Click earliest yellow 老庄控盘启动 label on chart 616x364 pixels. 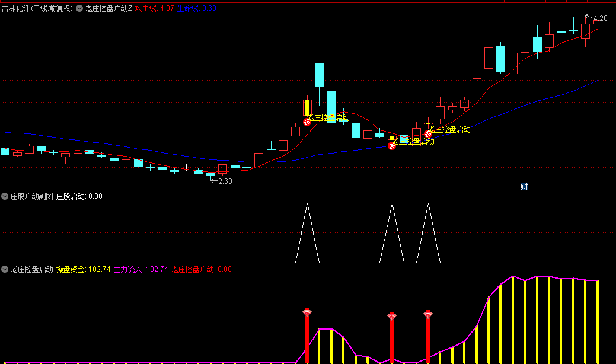pyautogui.click(x=328, y=117)
